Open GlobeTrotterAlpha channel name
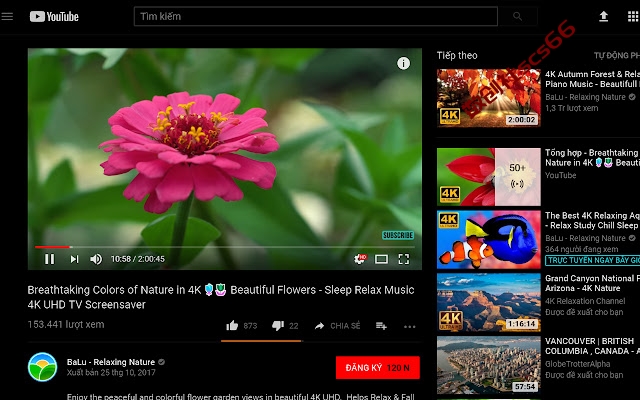The width and height of the screenshot is (640, 400). pyautogui.click(x=578, y=364)
